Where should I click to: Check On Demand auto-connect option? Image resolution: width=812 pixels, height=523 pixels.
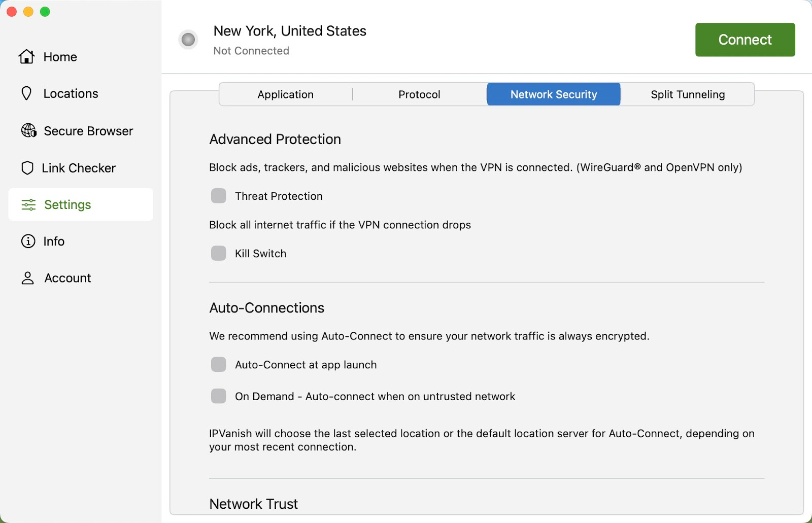pyautogui.click(x=219, y=396)
